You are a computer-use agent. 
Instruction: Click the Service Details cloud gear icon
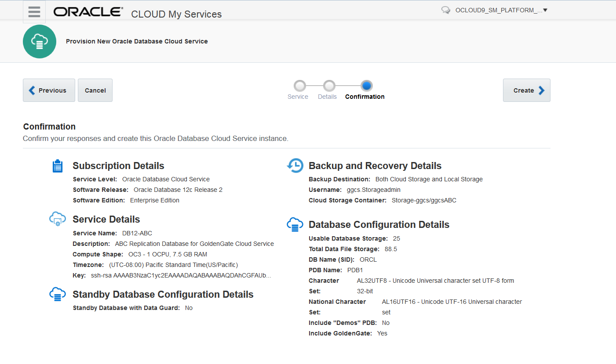click(x=57, y=219)
